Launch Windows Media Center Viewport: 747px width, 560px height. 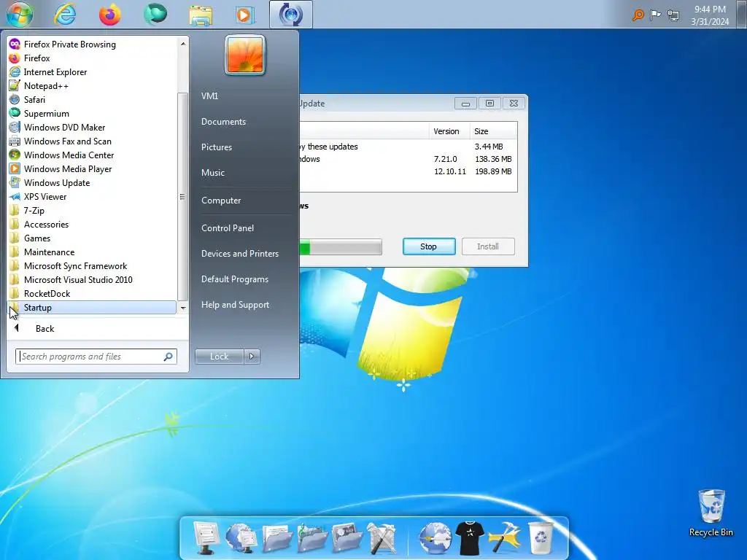click(92, 155)
